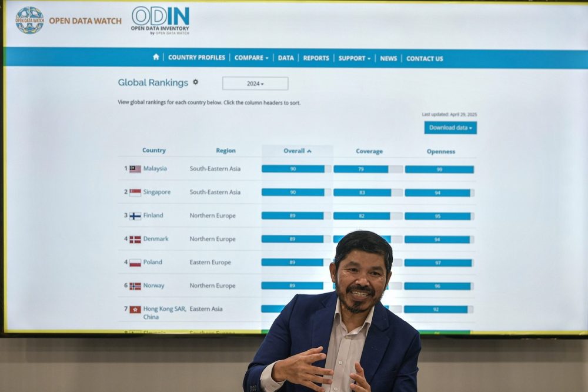Click 'Northern Europe' in Finland's row
This screenshot has width=588, height=392.
tap(213, 215)
